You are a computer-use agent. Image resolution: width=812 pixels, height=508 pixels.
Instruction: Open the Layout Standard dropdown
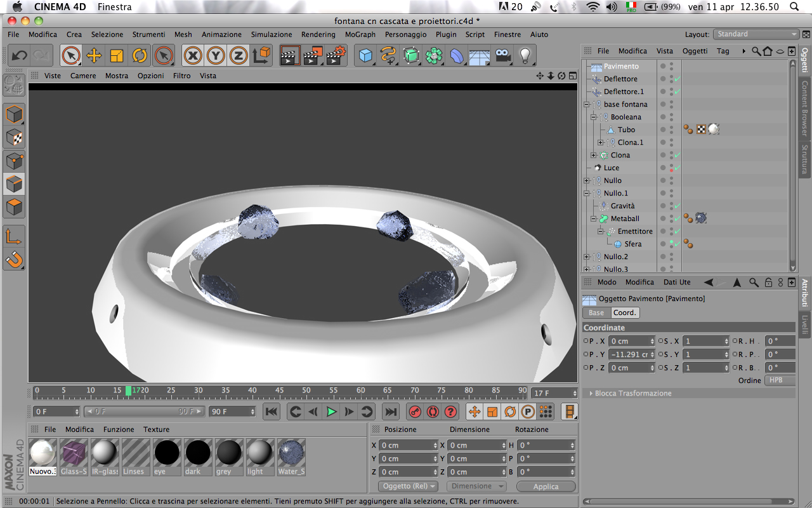coord(756,34)
